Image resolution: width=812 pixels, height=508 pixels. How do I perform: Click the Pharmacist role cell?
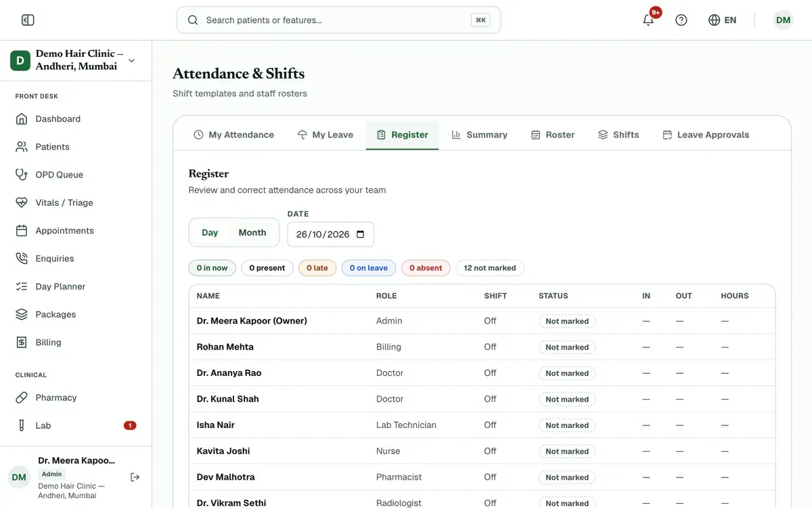click(x=399, y=478)
